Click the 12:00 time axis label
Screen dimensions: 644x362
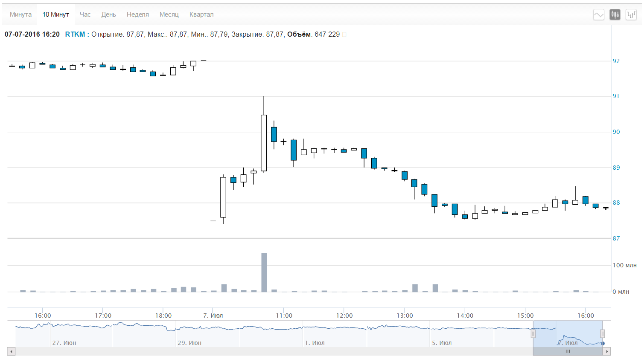point(344,316)
